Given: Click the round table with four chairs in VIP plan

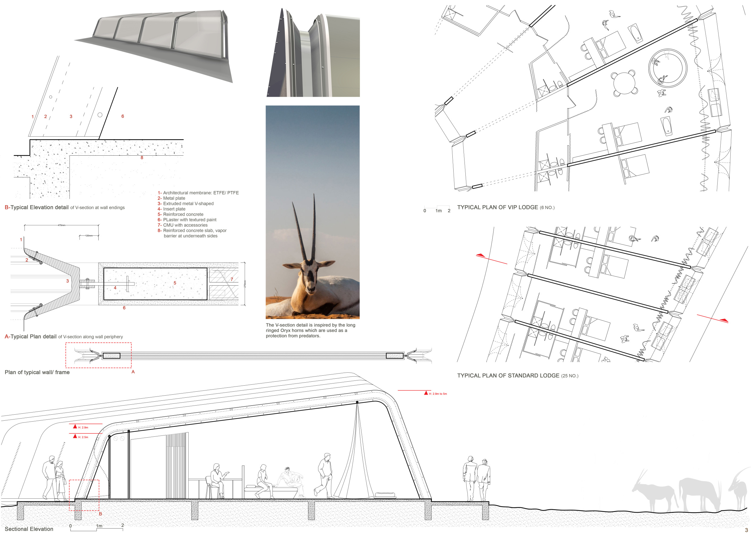Looking at the screenshot, I should click(x=624, y=84).
